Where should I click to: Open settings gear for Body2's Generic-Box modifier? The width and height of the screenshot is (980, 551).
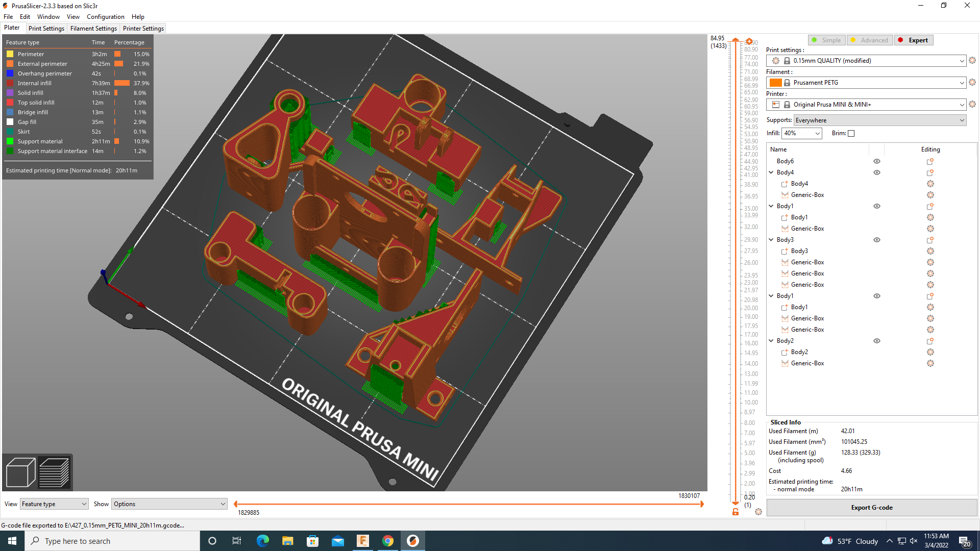pyautogui.click(x=930, y=363)
